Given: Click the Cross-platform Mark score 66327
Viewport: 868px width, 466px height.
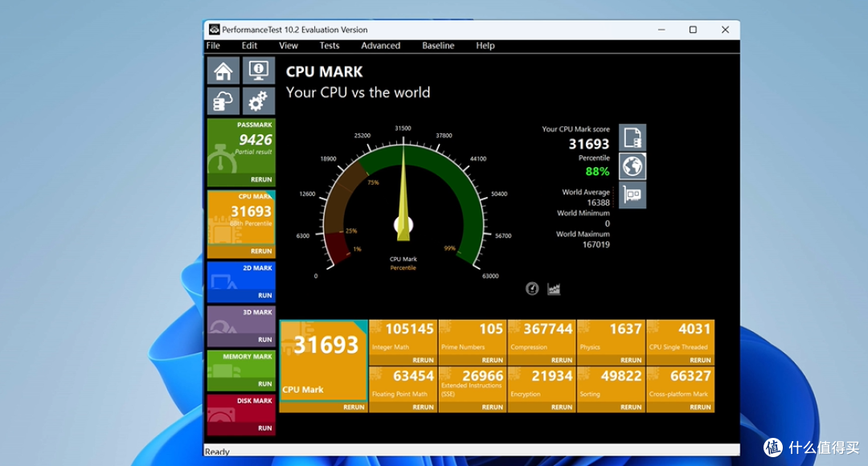Looking at the screenshot, I should (x=690, y=376).
